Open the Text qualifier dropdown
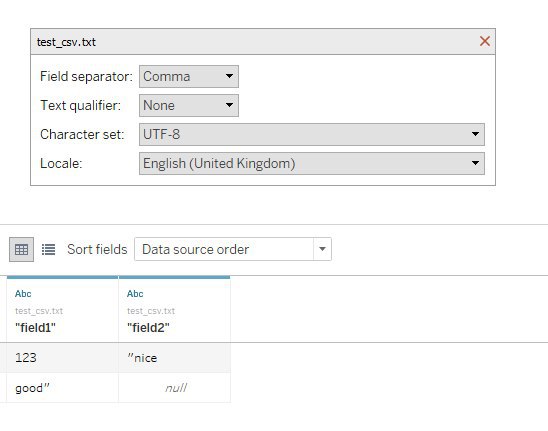The image size is (548, 431). [x=189, y=105]
